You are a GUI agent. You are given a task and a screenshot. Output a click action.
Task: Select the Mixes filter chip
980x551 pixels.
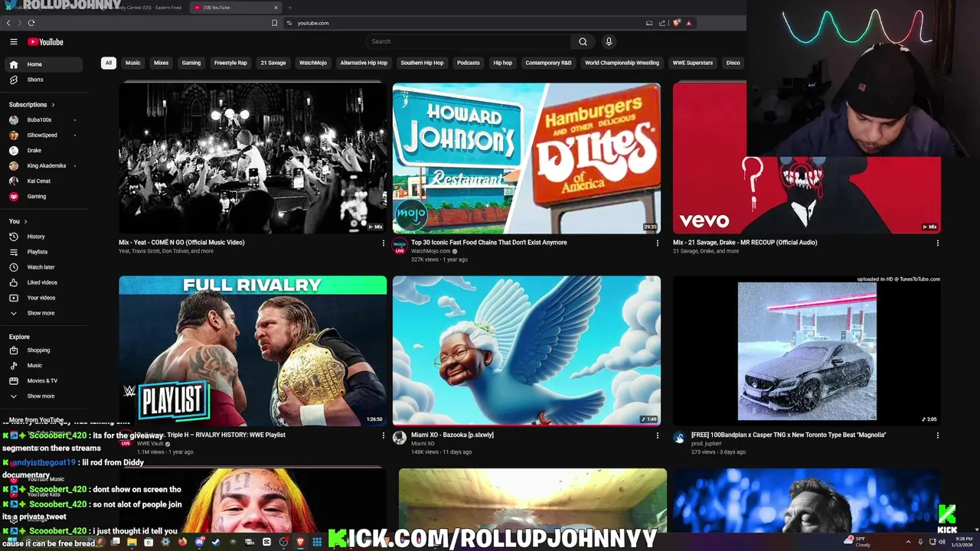[x=161, y=63]
